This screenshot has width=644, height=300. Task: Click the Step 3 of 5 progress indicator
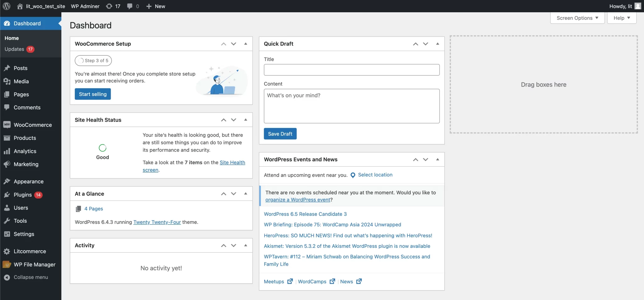93,61
